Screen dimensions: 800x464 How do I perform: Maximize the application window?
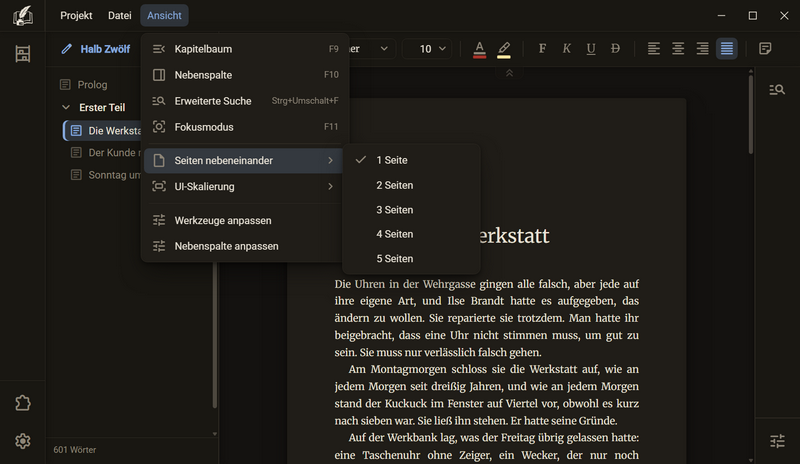753,16
